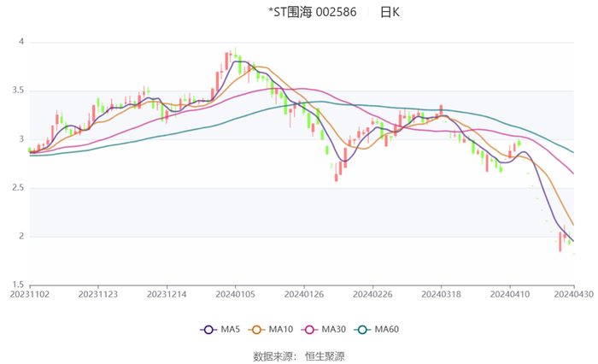Click x-axis date label 20240226
Screen dimensions: 598x364
[x=372, y=295]
